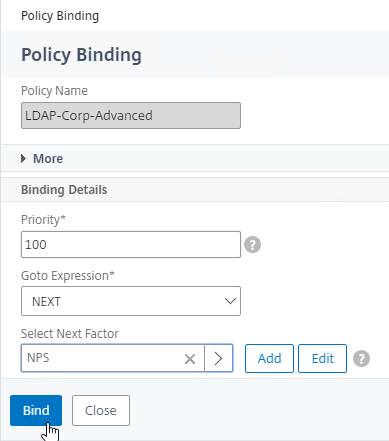389x441 pixels.
Task: Click the help icon next to Priority
Action: coord(252,245)
